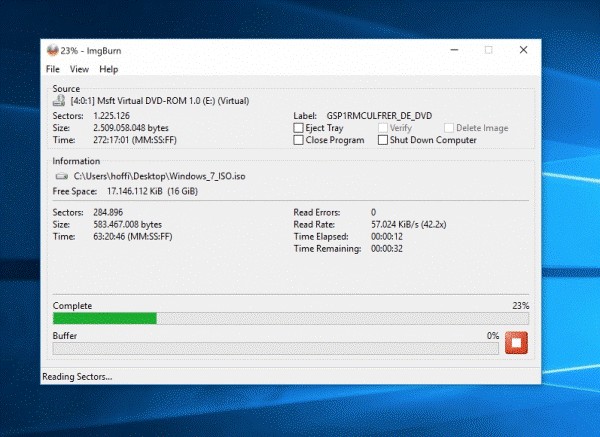Screen dimensions: 600x437
Task: Click read sectors value 284.896
Action: pyautogui.click(x=108, y=212)
